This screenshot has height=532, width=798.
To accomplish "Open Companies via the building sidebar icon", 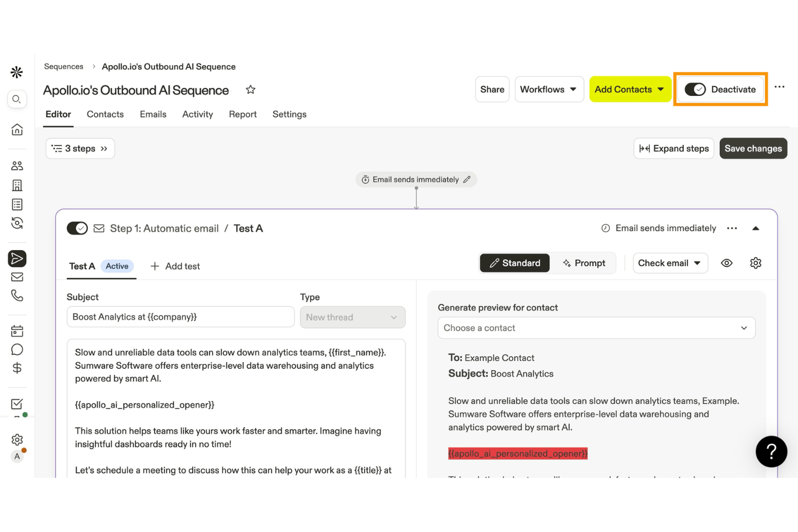I will point(17,185).
